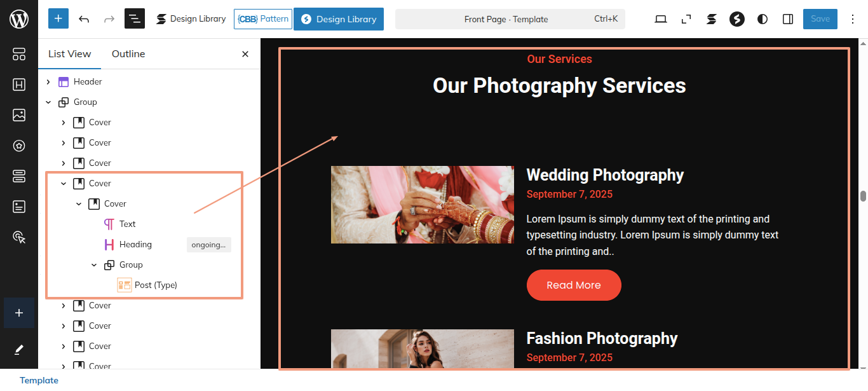868x391 pixels.
Task: Click the expand arrows fullscreen icon
Action: point(686,19)
